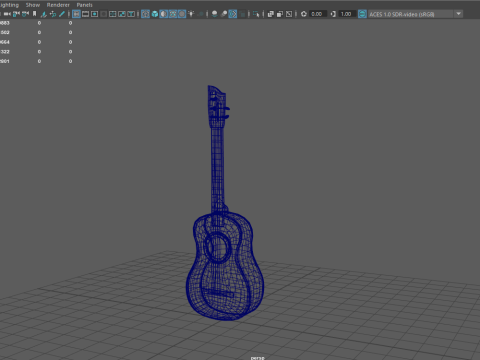The width and height of the screenshot is (480, 360).
Task: Toggle the Safe Title overlay
Action: click(x=131, y=14)
